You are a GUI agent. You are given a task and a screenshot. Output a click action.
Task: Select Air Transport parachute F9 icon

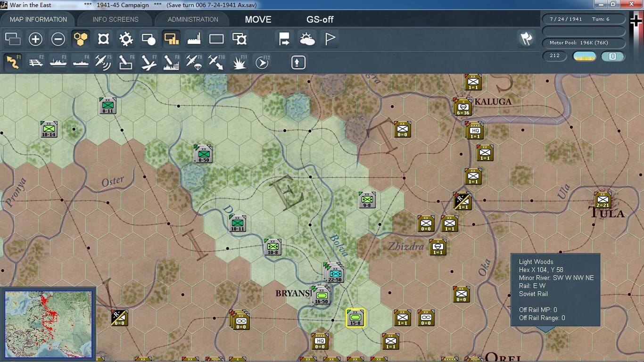point(194,62)
